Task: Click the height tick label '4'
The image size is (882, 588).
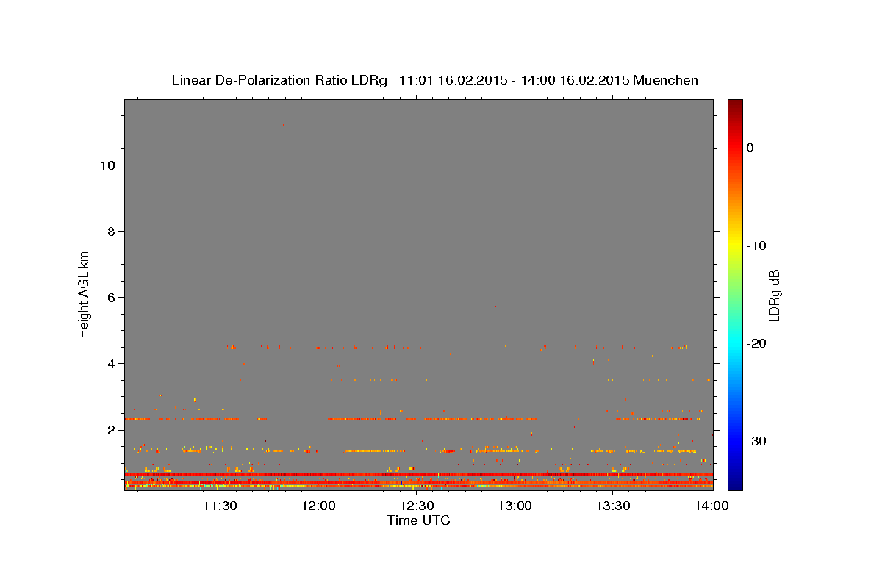Action: [111, 364]
